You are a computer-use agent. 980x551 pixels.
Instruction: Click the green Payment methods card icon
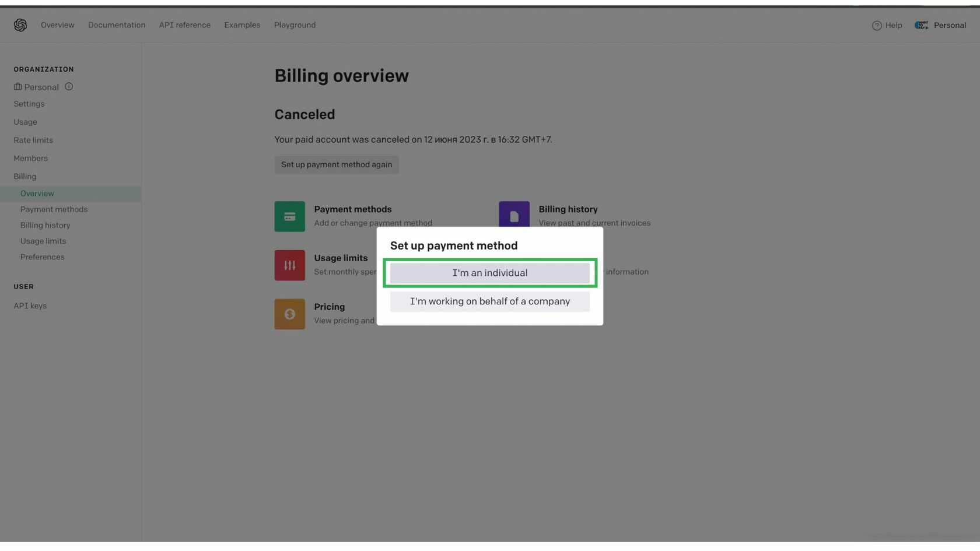289,216
